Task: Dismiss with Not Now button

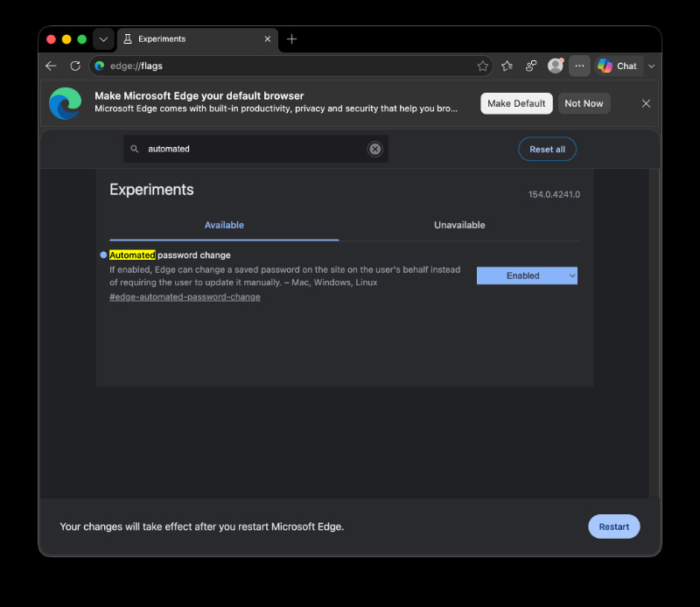Action: [584, 103]
